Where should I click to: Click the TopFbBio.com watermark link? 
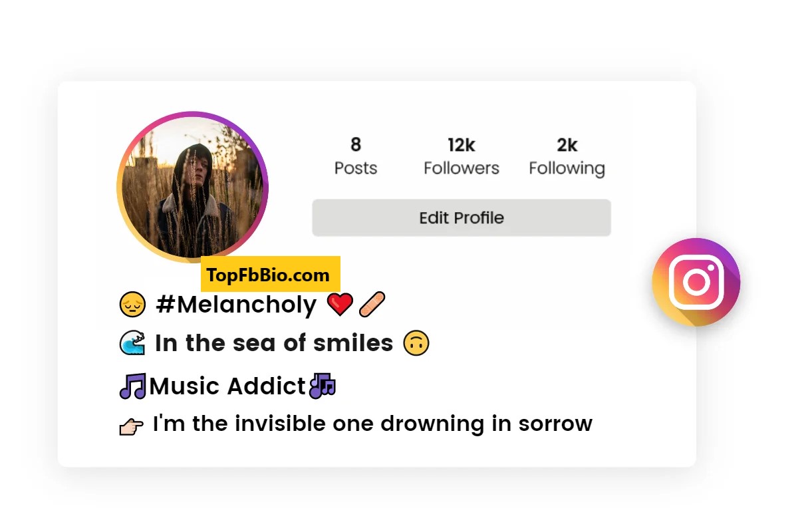[270, 274]
